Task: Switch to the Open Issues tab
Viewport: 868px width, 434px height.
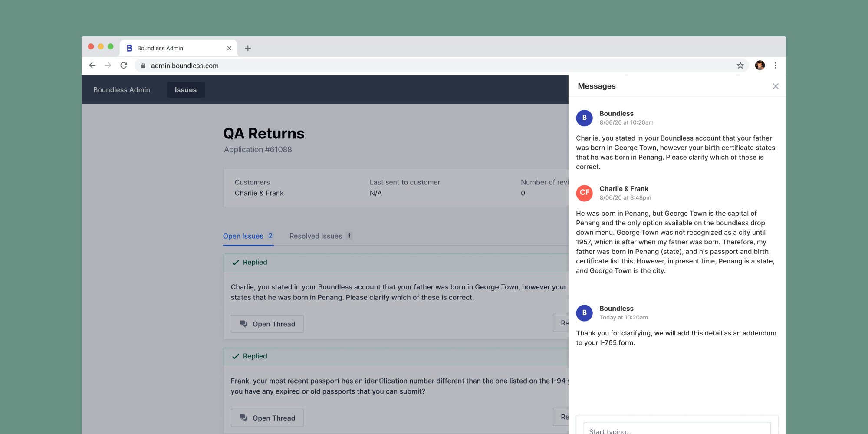Action: coord(248,236)
